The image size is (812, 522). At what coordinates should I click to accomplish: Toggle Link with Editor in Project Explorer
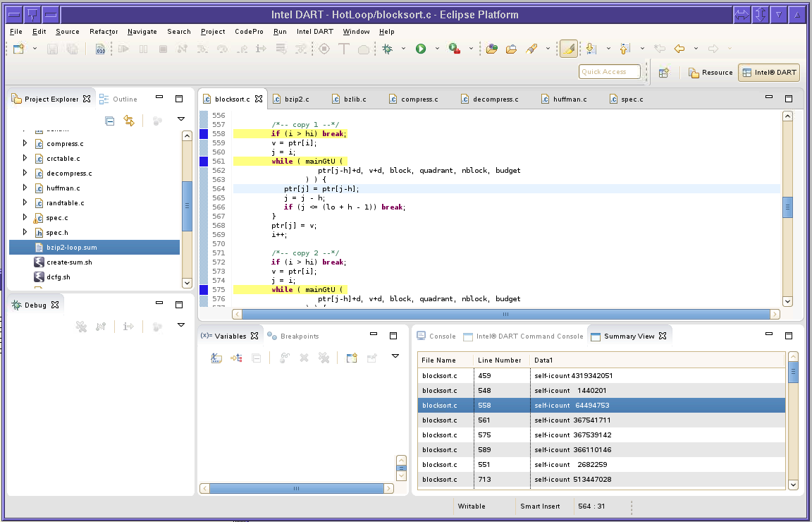coord(129,121)
